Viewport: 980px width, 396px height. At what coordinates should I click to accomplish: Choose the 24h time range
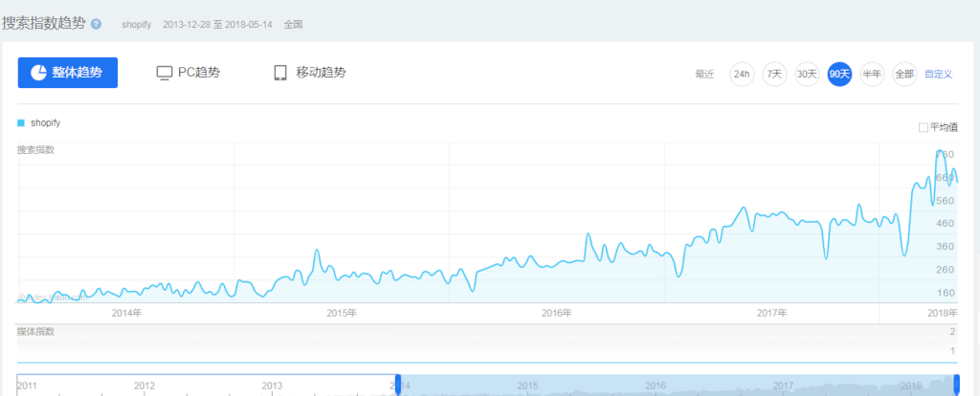pyautogui.click(x=742, y=75)
